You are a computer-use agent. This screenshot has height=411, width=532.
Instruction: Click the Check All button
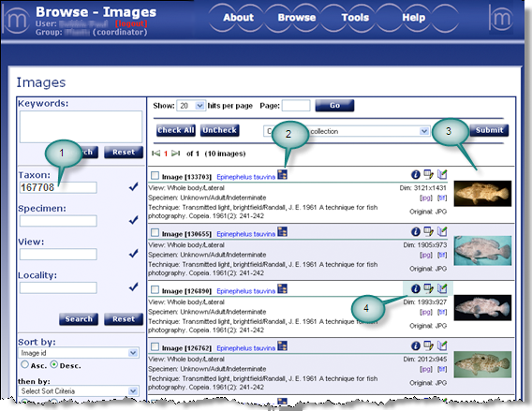176,130
